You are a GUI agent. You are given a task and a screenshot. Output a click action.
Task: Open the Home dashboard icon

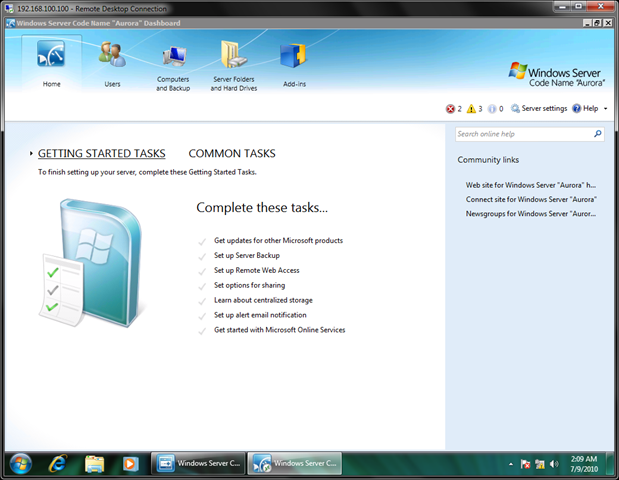pos(51,54)
